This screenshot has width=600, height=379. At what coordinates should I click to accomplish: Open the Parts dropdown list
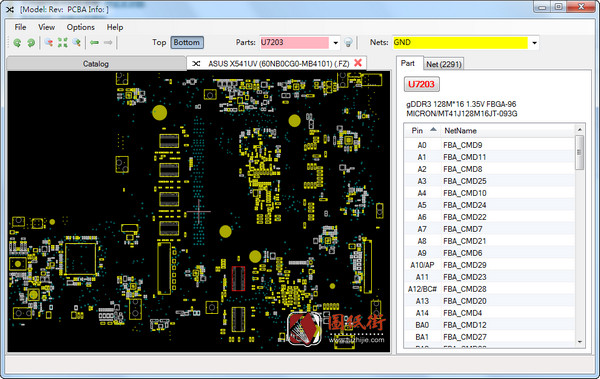click(x=335, y=42)
